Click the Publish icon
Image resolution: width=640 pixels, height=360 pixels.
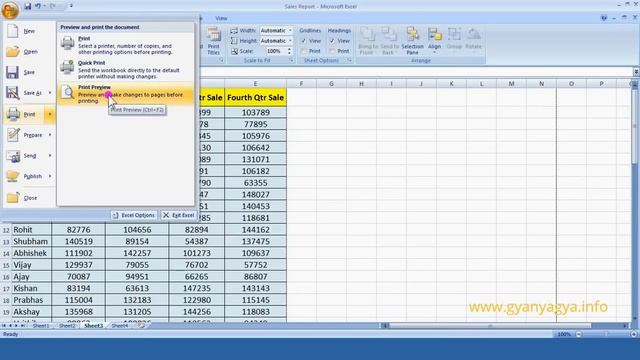[13, 176]
